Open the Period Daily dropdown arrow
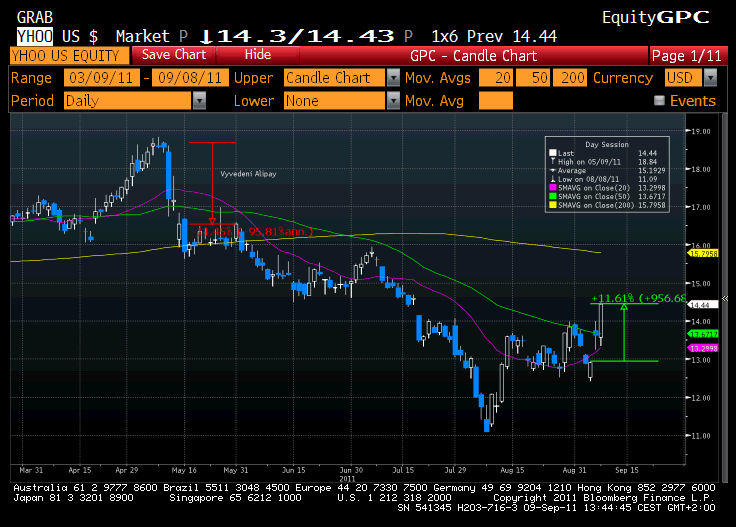736x527 pixels. click(x=199, y=100)
